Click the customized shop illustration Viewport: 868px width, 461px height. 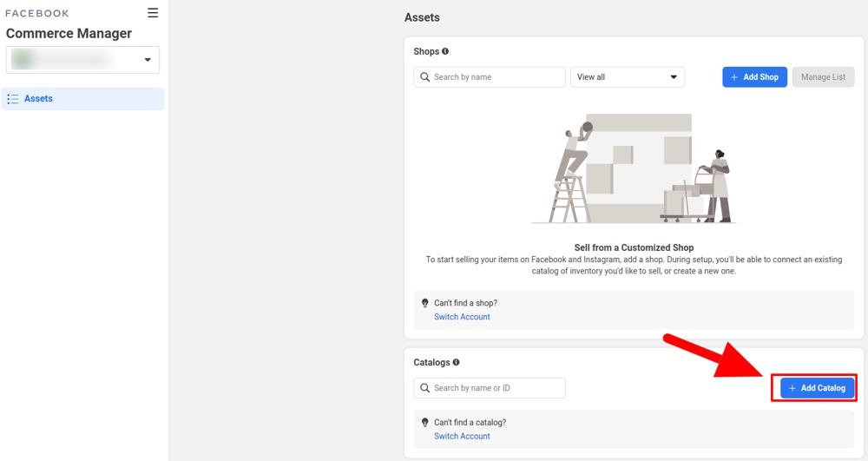(x=634, y=169)
